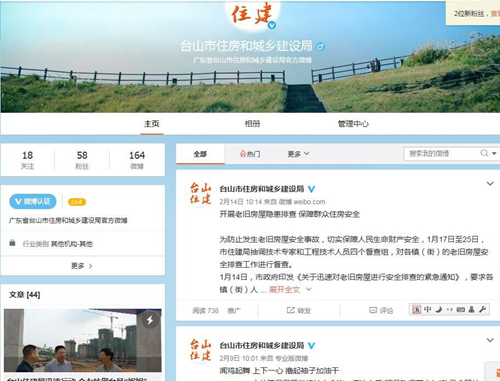Click avatar on the Feb 14 post
Viewport: 500px width, 381px height.
(201, 193)
